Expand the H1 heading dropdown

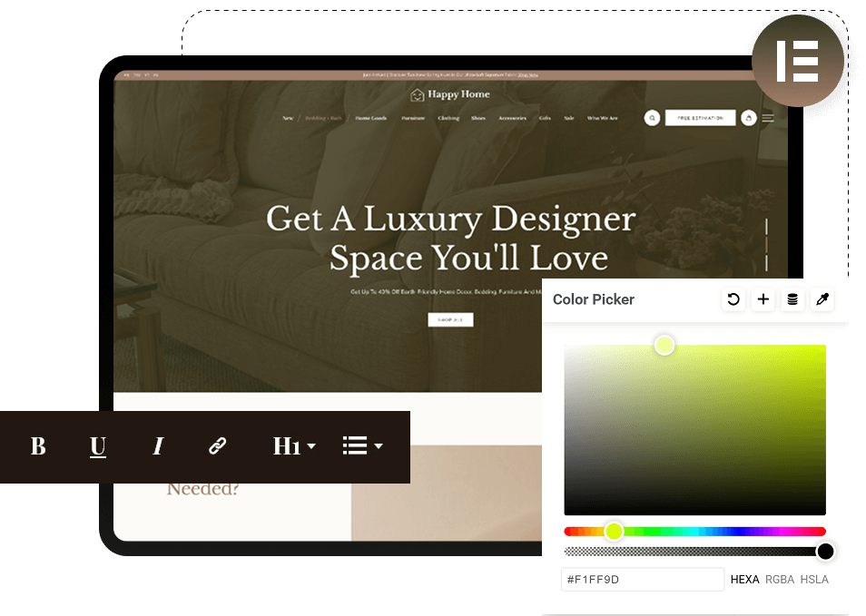pos(294,446)
